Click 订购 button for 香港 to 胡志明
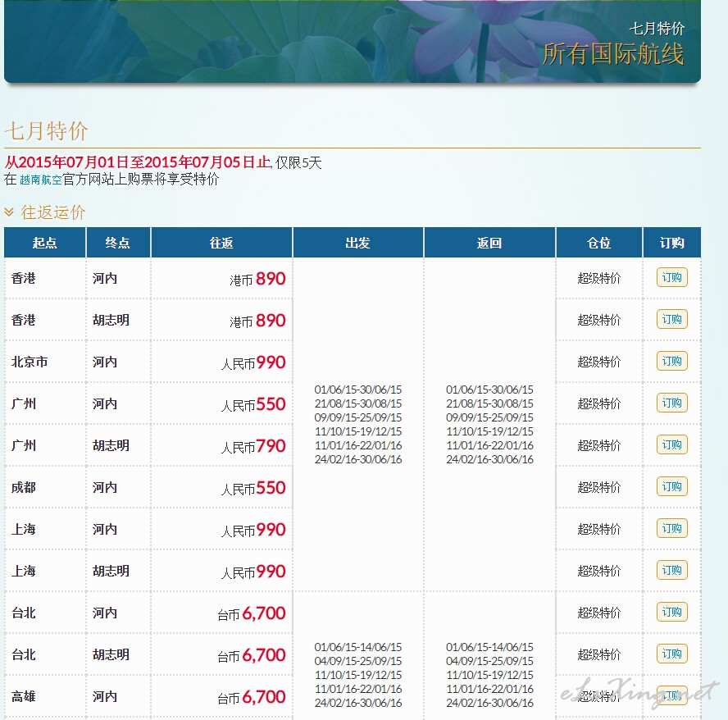 [x=671, y=319]
